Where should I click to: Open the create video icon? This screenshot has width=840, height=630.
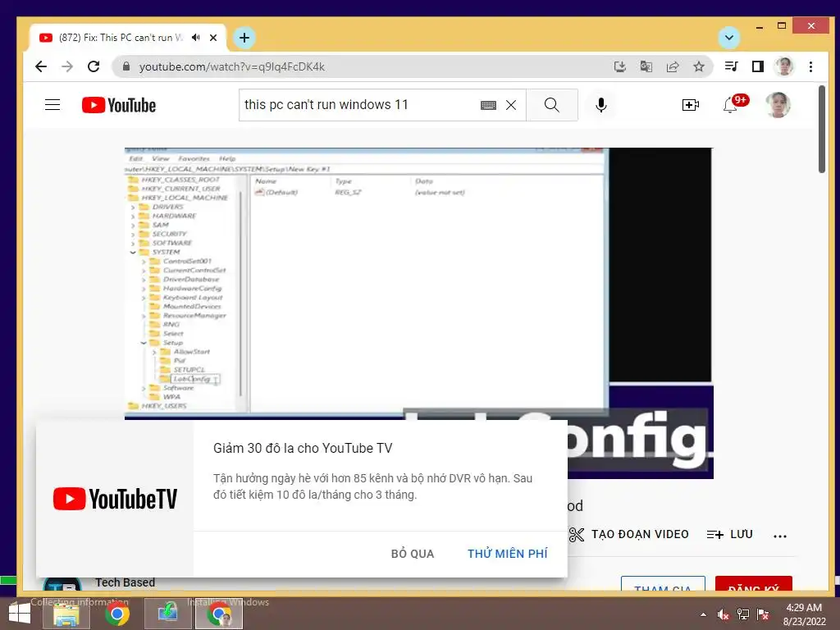pyautogui.click(x=691, y=105)
